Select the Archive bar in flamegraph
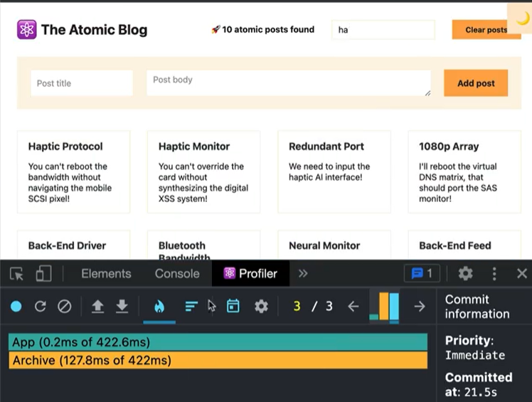 pyautogui.click(x=218, y=361)
